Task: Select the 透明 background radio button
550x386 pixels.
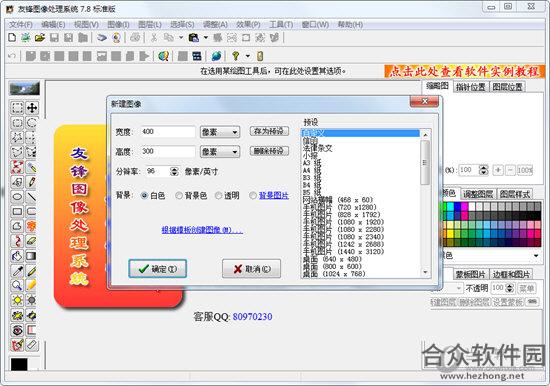Action: 219,195
